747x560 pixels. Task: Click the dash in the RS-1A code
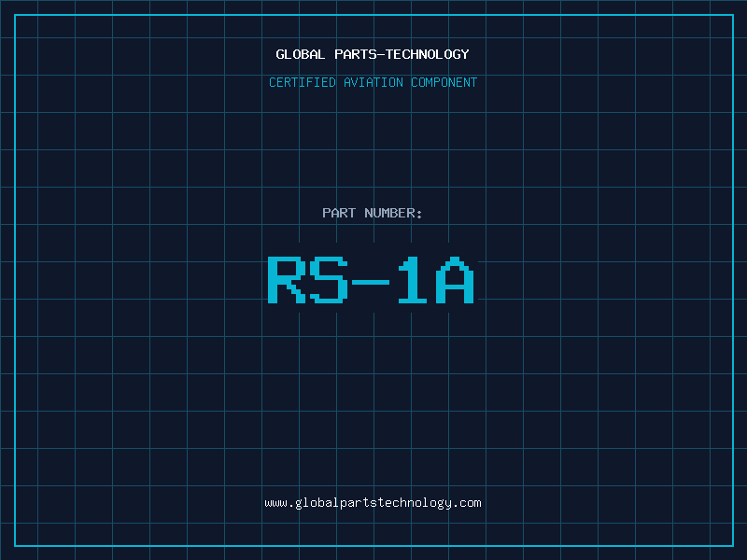coord(372,280)
